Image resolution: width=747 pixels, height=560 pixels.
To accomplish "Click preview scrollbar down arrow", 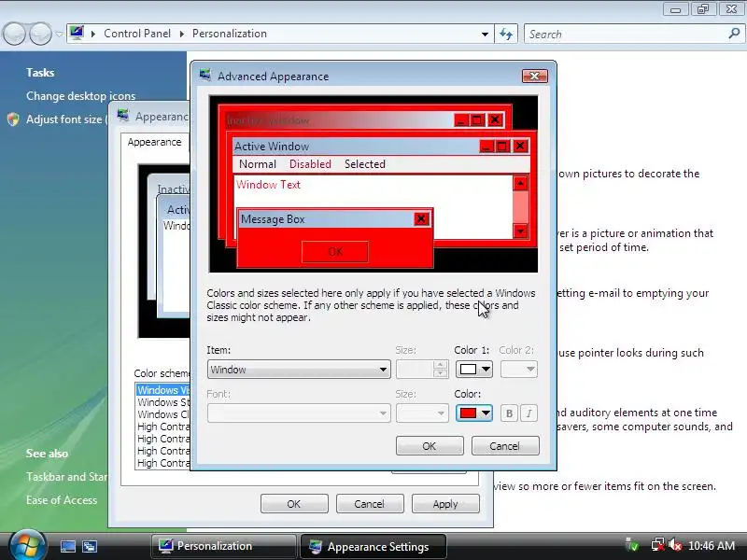I will 520,231.
